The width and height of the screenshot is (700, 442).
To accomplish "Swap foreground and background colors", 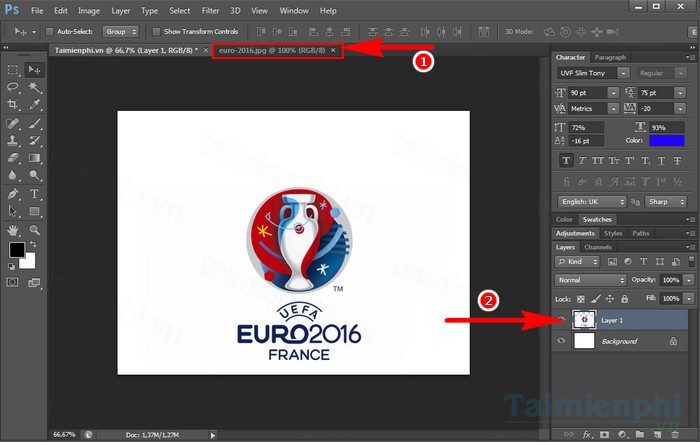I will click(x=33, y=244).
